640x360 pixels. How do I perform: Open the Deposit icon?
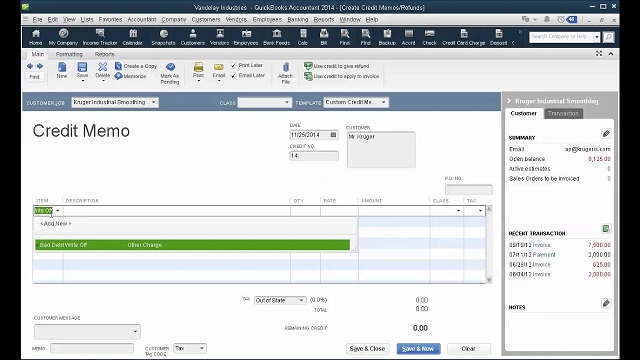(498, 37)
